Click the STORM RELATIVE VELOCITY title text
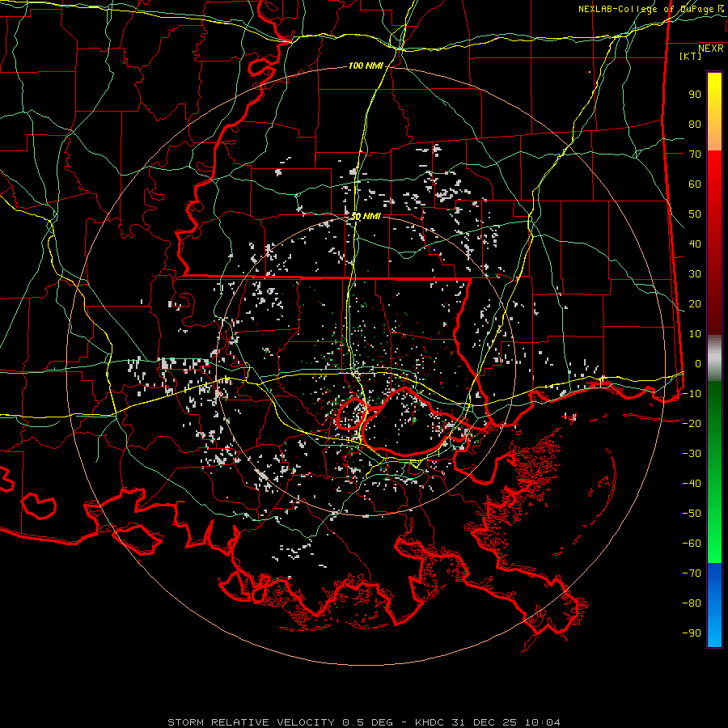728x728 pixels. (x=251, y=722)
